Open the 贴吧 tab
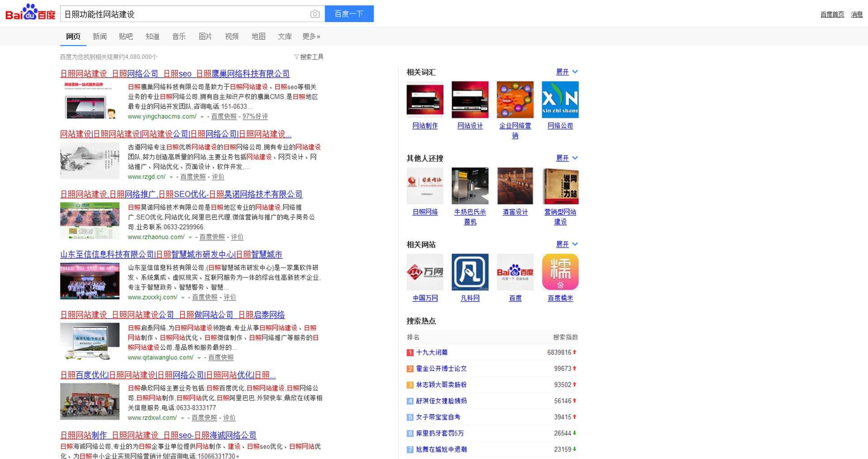Screen dimensions: 868x459 point(126,36)
